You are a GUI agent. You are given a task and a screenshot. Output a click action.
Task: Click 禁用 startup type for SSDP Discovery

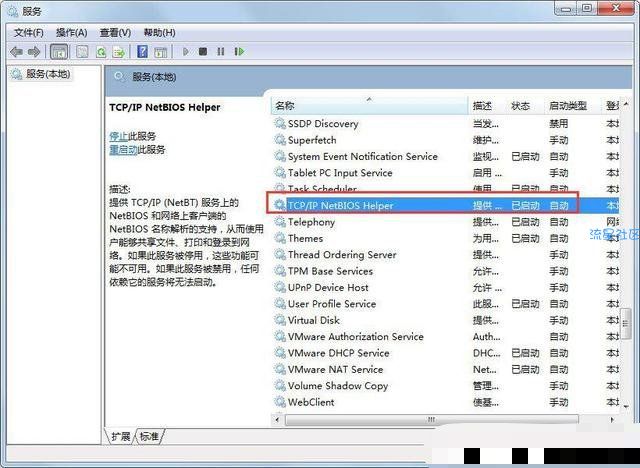tap(558, 123)
